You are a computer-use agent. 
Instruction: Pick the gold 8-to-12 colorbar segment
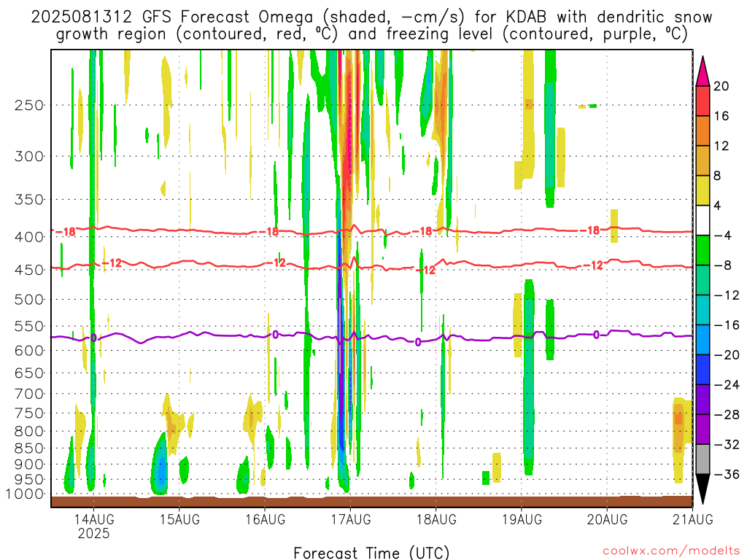pos(703,161)
